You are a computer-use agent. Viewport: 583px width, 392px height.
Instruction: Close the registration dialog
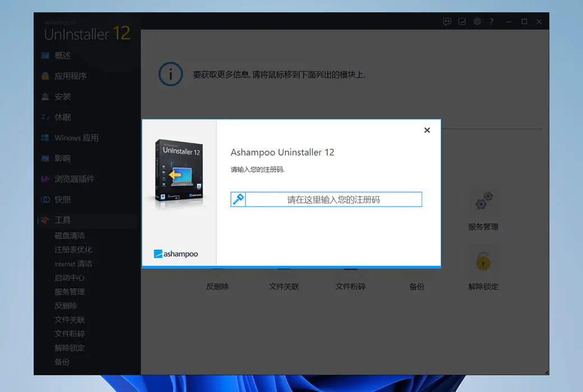tap(427, 130)
